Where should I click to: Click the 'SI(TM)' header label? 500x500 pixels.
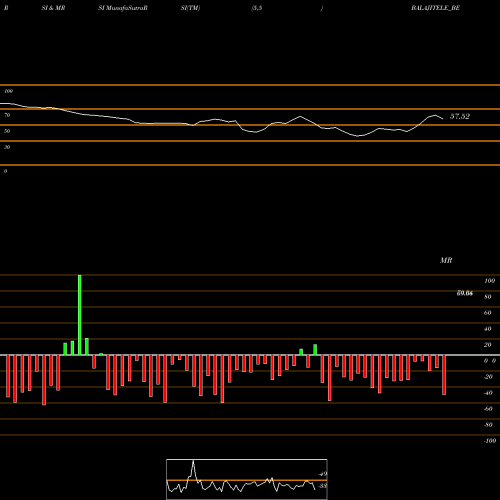tap(190, 8)
